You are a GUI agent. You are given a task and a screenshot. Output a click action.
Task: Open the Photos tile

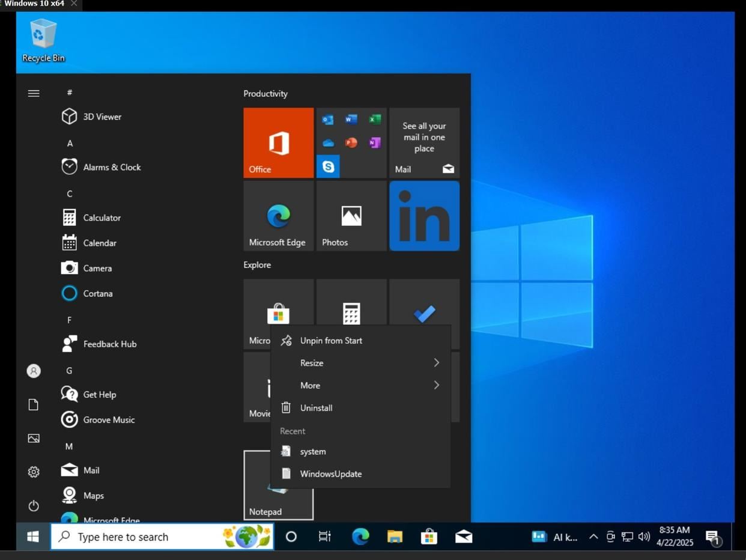click(x=351, y=215)
